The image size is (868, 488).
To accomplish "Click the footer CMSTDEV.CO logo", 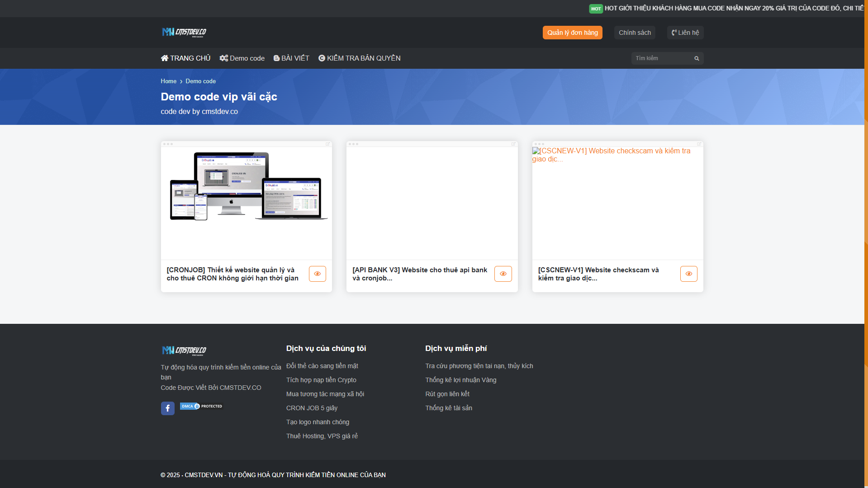I will point(184,351).
